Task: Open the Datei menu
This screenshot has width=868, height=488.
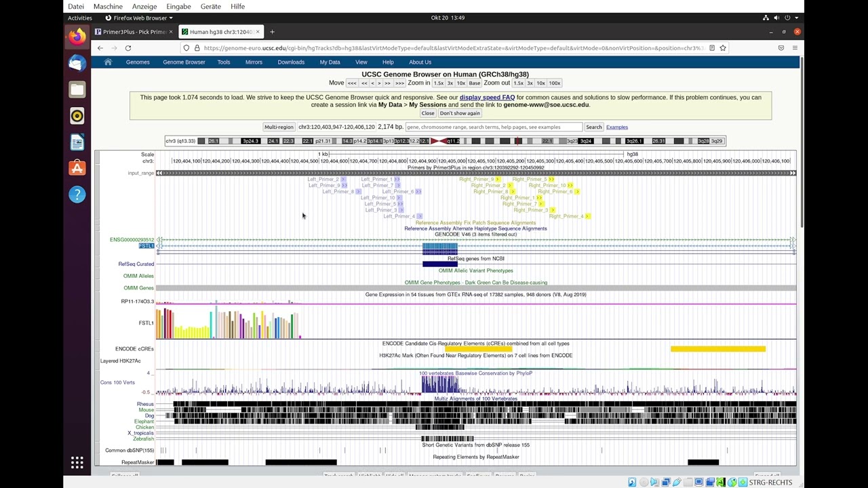Action: point(76,6)
